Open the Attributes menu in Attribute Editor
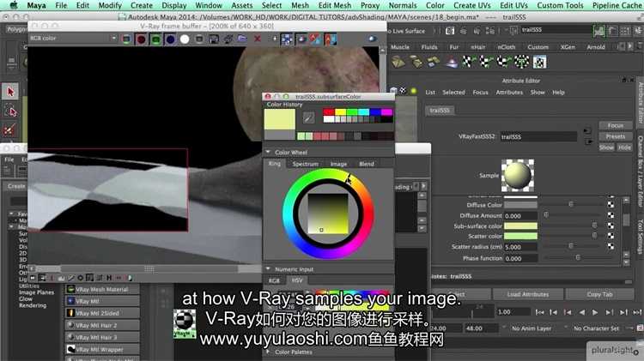The image size is (644, 361). click(509, 93)
